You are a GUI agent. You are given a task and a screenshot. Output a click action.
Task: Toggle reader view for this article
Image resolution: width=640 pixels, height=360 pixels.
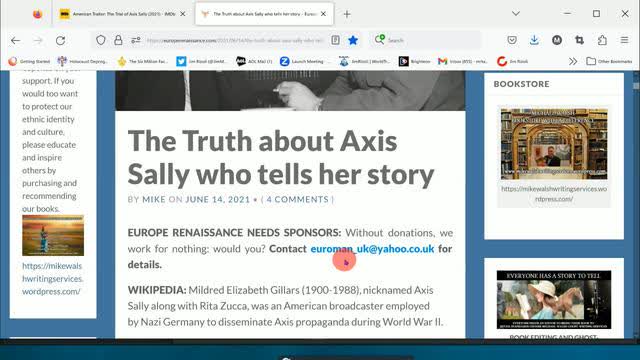[335, 40]
